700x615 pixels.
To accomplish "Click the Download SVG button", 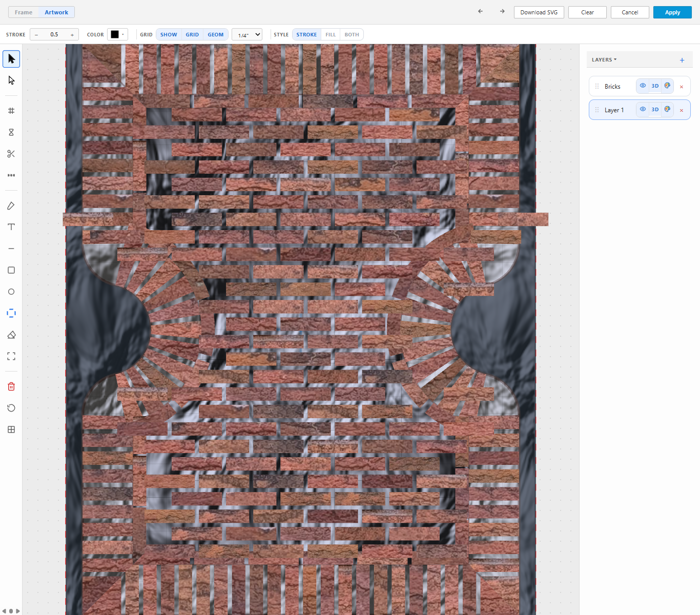I will point(539,12).
